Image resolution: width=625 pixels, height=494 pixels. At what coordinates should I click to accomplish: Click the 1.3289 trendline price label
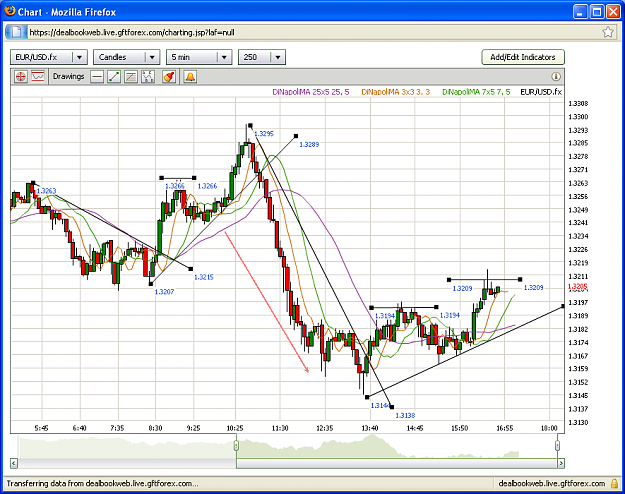click(309, 144)
